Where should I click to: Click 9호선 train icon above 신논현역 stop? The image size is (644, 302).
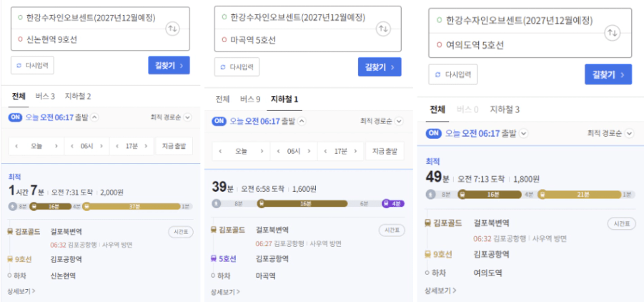(11, 259)
